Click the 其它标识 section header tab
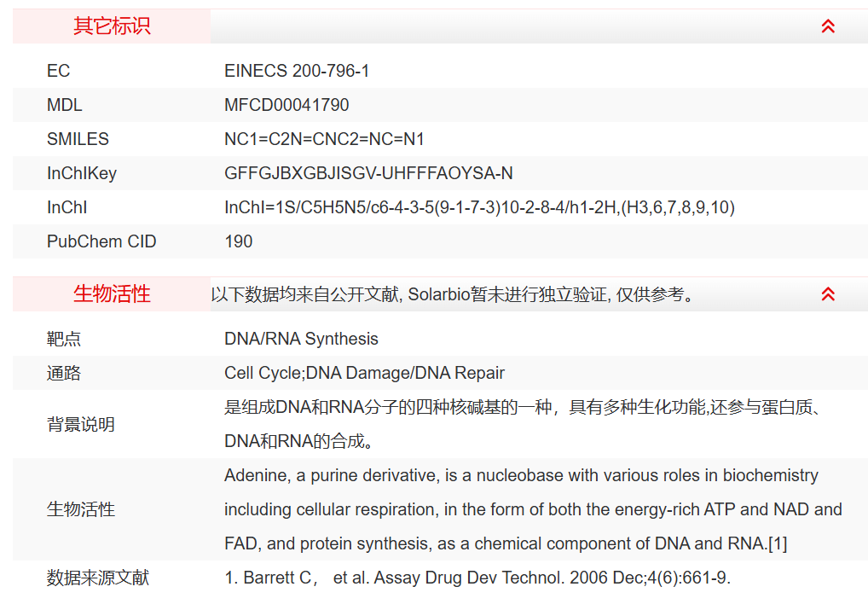This screenshot has height=610, width=868. 112,26
